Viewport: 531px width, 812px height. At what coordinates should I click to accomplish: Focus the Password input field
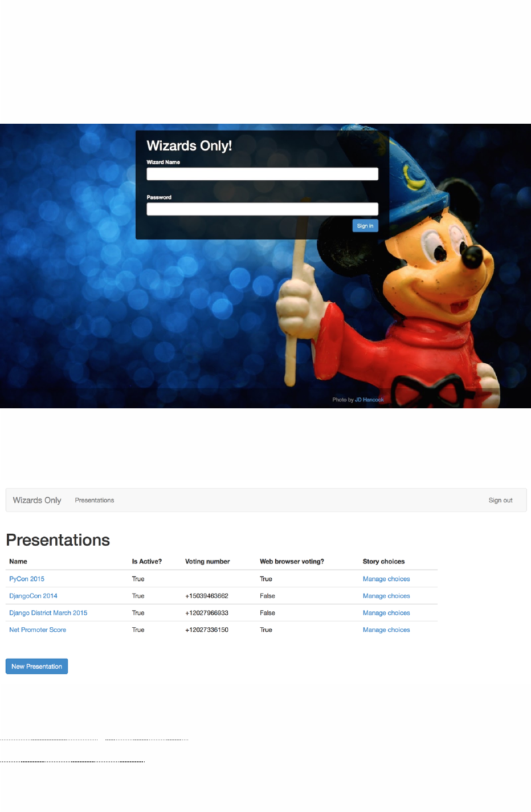(262, 209)
